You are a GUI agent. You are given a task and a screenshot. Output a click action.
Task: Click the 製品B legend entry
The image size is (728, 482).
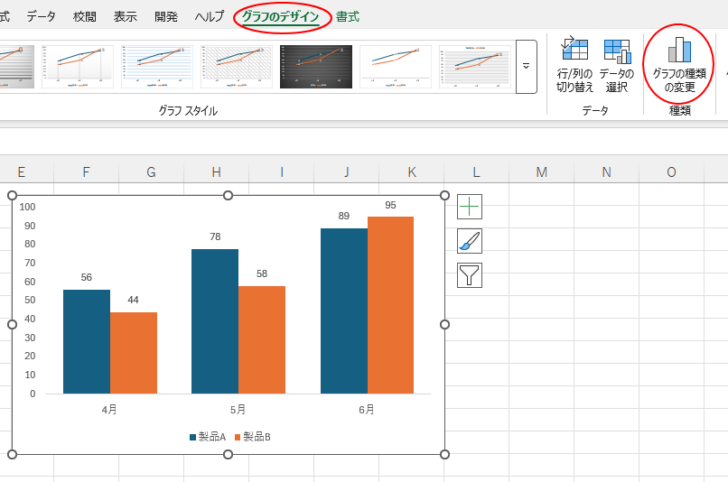[253, 437]
